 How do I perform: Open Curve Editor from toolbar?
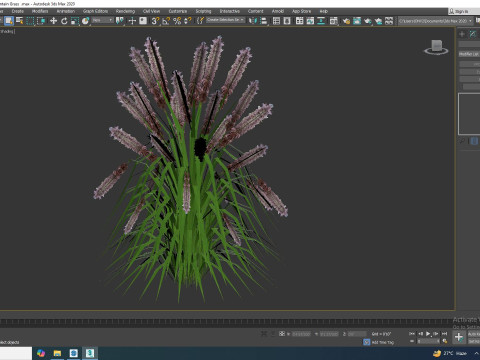(310, 21)
